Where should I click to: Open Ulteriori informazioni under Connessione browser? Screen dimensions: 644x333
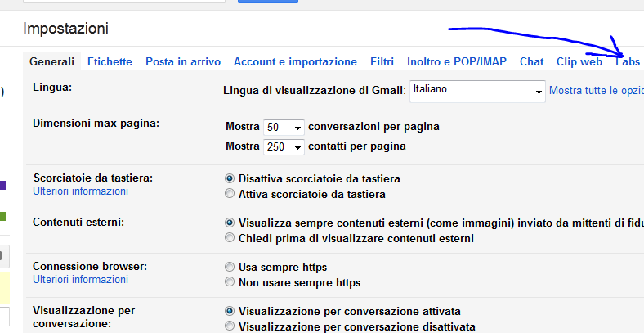pos(80,280)
